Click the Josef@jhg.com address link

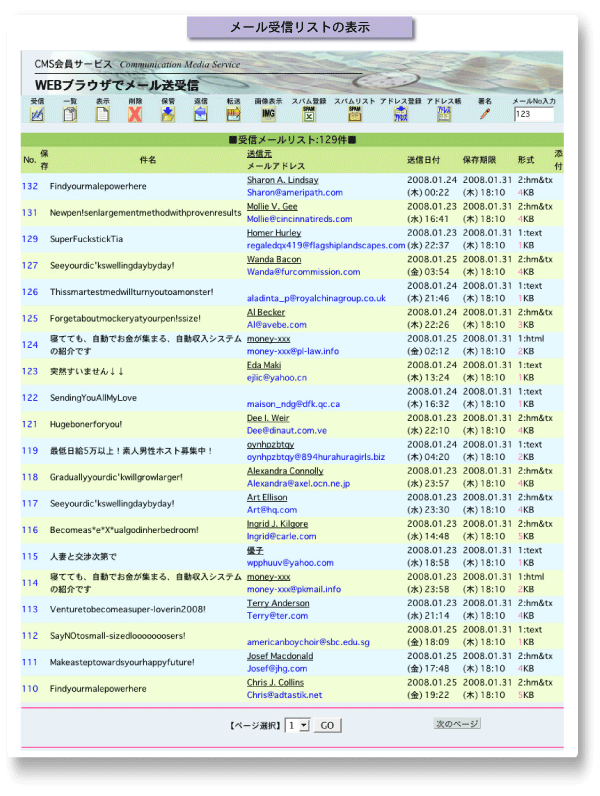tap(277, 669)
